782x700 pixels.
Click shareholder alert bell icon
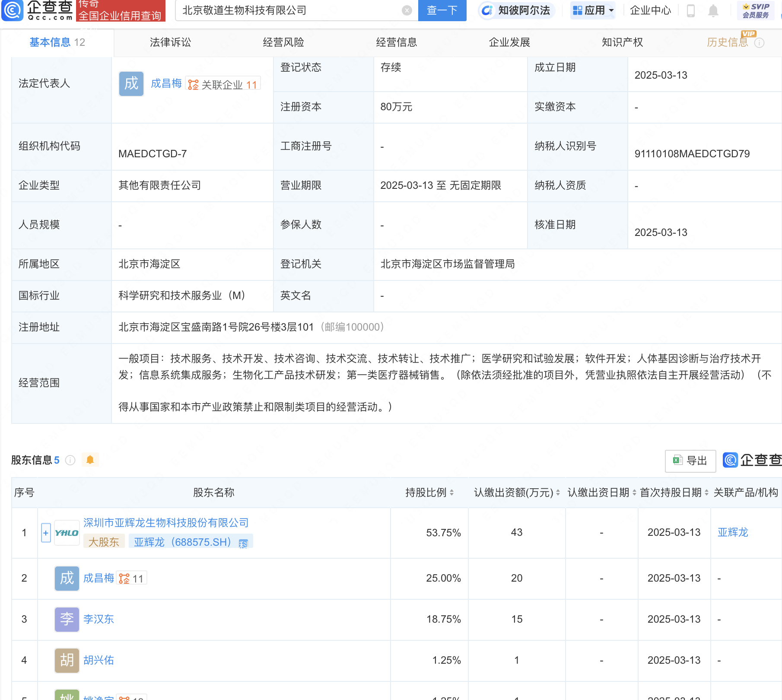90,460
